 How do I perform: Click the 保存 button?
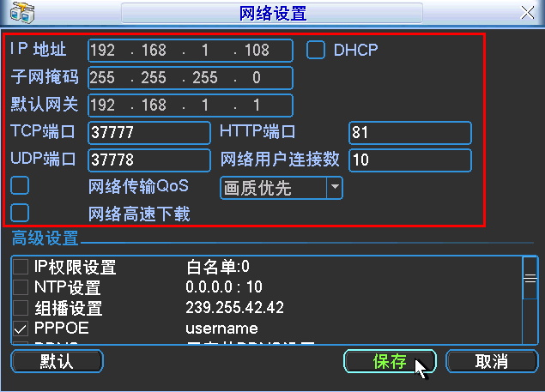390,361
